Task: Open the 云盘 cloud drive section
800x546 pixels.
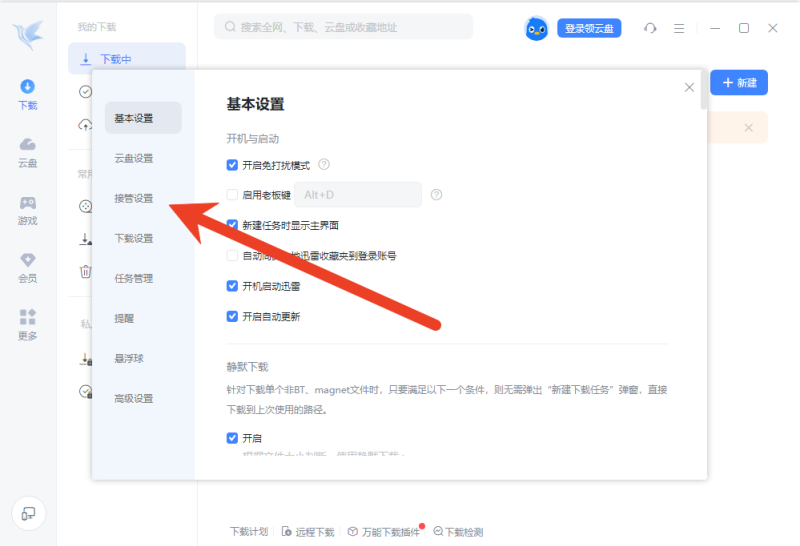Action: click(28, 153)
